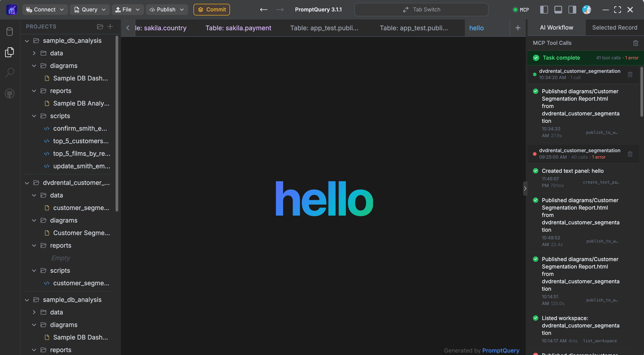Open the AI Workflow tab
This screenshot has height=355, width=644.
click(556, 28)
